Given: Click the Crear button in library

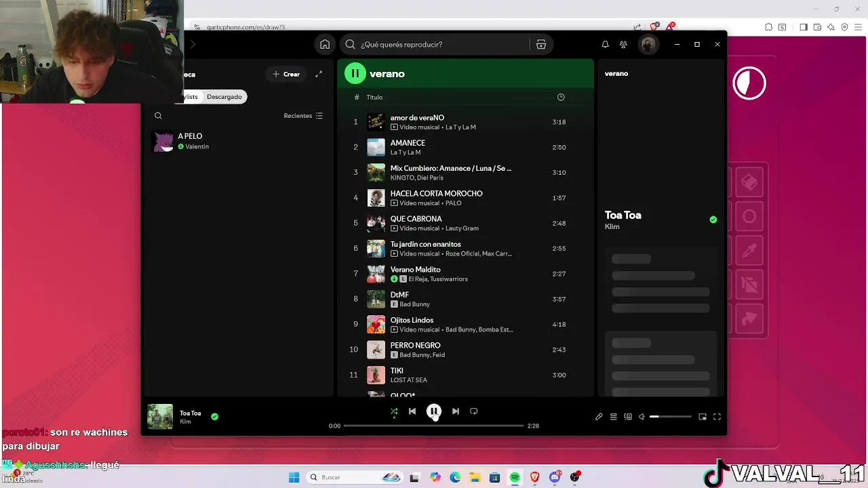Looking at the screenshot, I should [x=286, y=75].
